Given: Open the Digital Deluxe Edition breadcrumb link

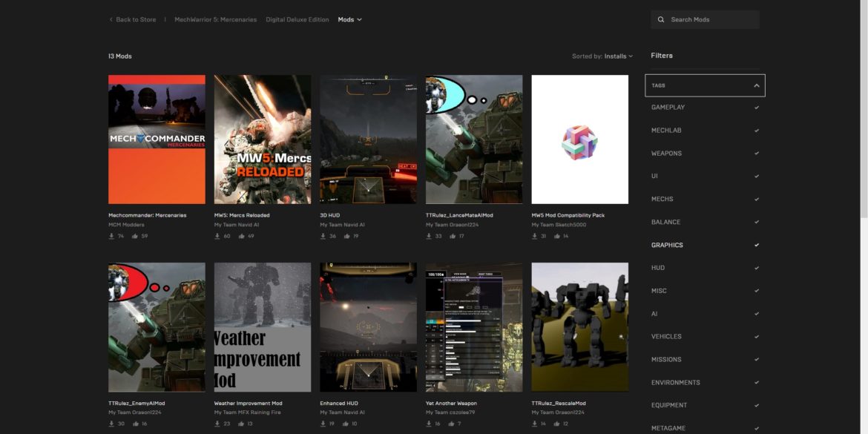Looking at the screenshot, I should coord(297,19).
